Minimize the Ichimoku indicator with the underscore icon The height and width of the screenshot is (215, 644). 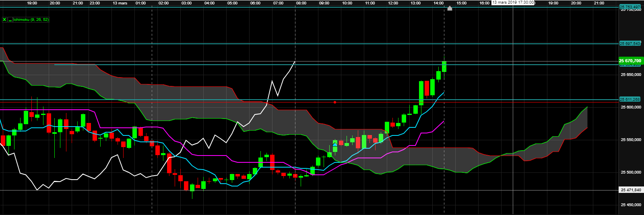click(x=10, y=19)
